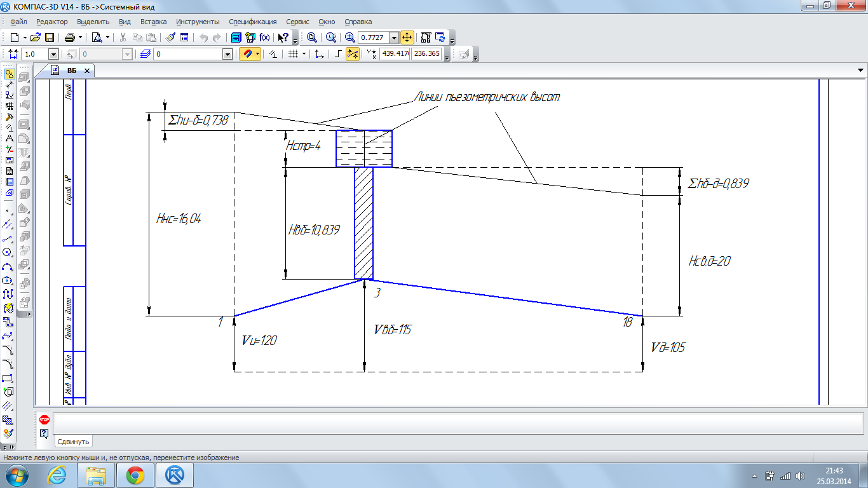Expand the grid options arrow
Image resolution: width=868 pixels, height=488 pixels.
coord(304,55)
